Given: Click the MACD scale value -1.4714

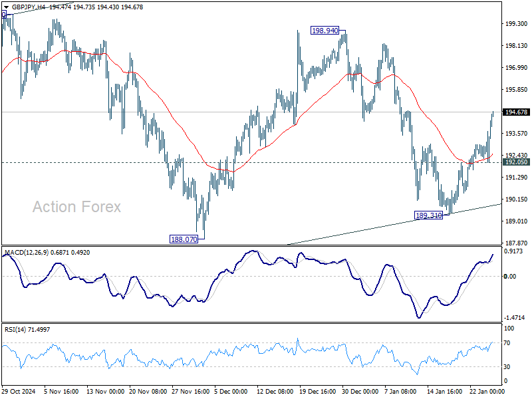Looking at the screenshot, I should 514,318.
